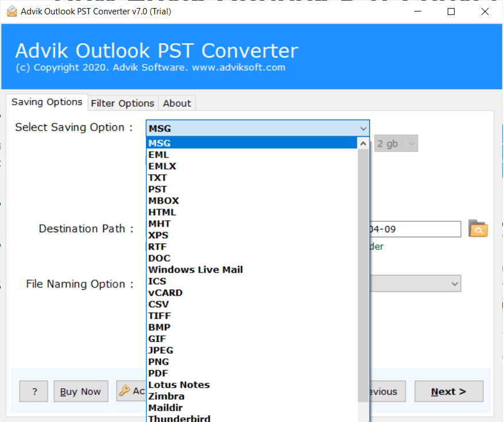The height and width of the screenshot is (422, 504).
Task: Select ICS calendar format
Action: pyautogui.click(x=252, y=281)
